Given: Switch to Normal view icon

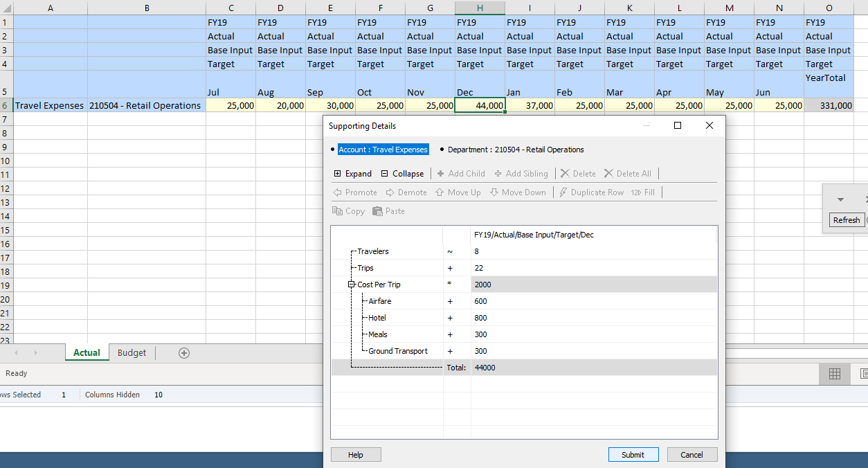Looking at the screenshot, I should [835, 374].
